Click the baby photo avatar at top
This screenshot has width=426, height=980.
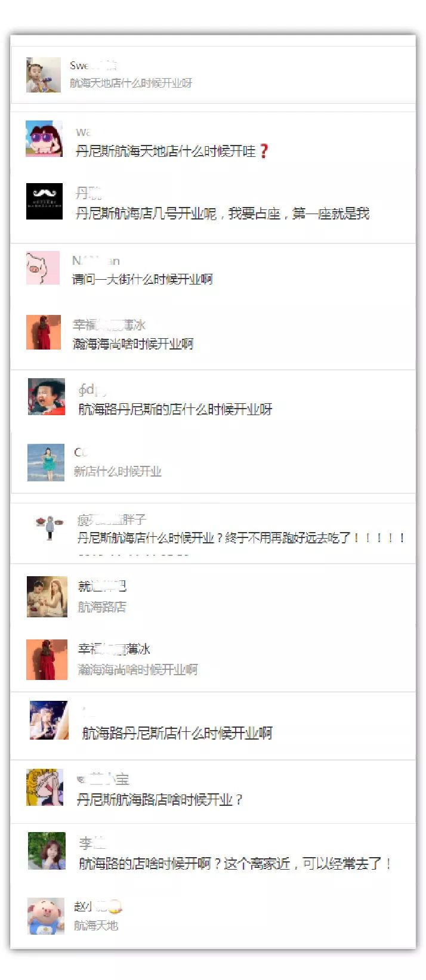tap(44, 75)
